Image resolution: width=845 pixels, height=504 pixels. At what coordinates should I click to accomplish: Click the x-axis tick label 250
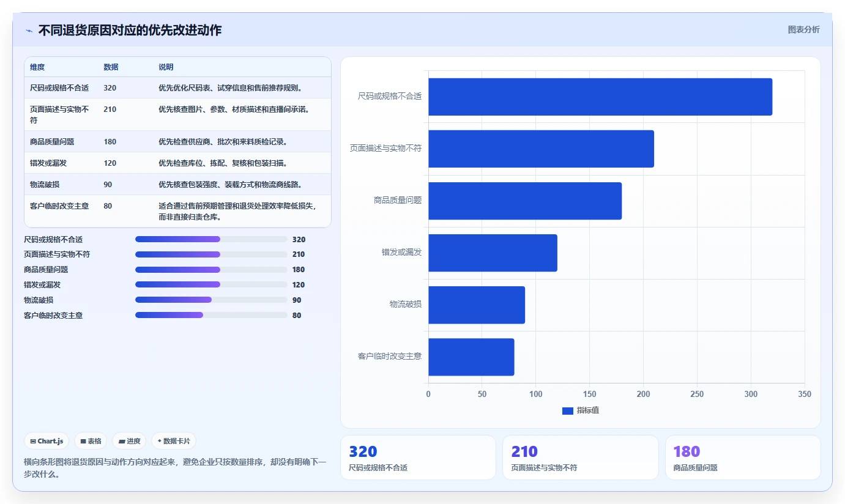(697, 395)
